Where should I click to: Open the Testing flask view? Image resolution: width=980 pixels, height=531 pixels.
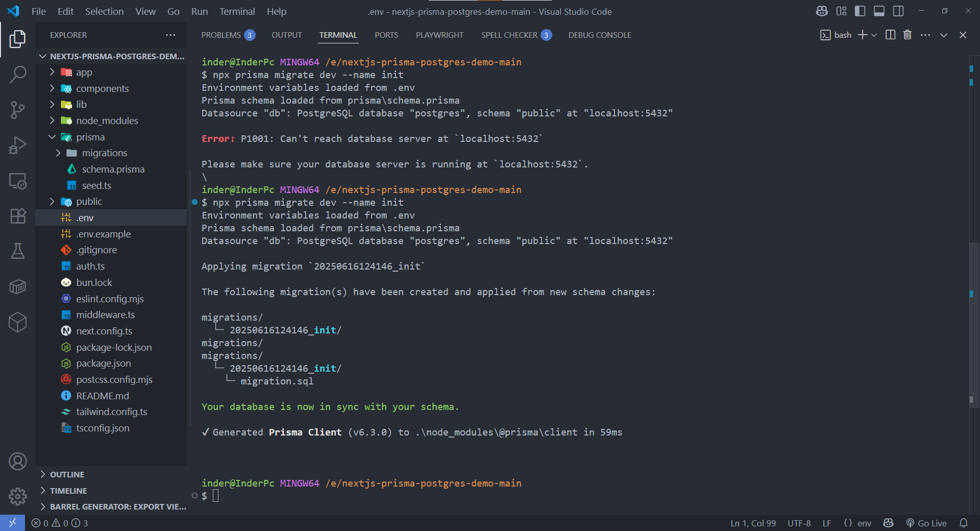coord(17,251)
